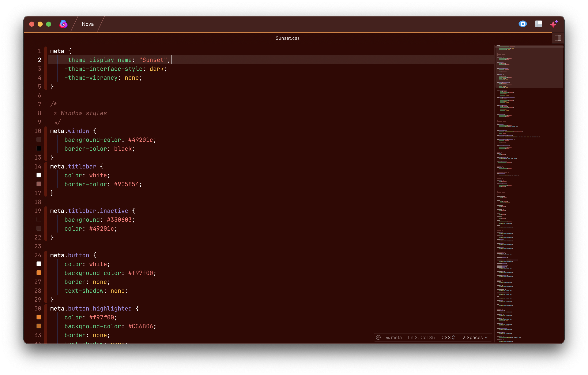This screenshot has width=588, height=375.
Task: Toggle the eye preview icon in the titlebar
Action: 523,24
